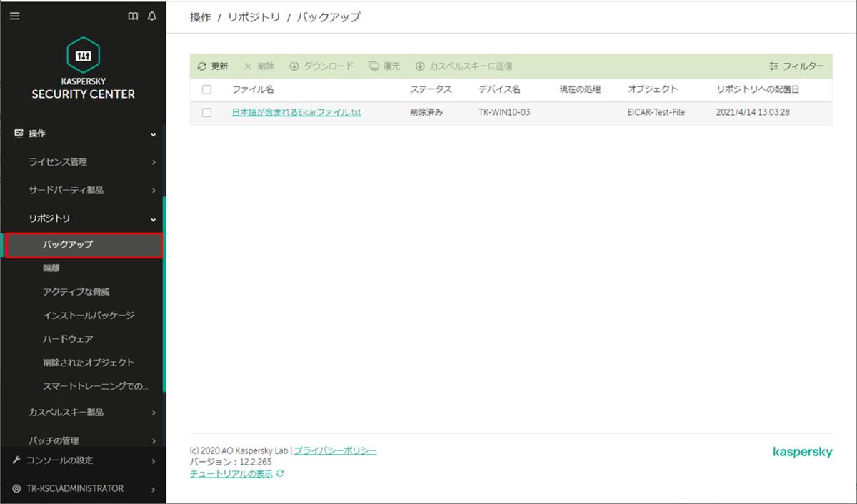
Task: Open the hamburger menu icon
Action: (14, 15)
